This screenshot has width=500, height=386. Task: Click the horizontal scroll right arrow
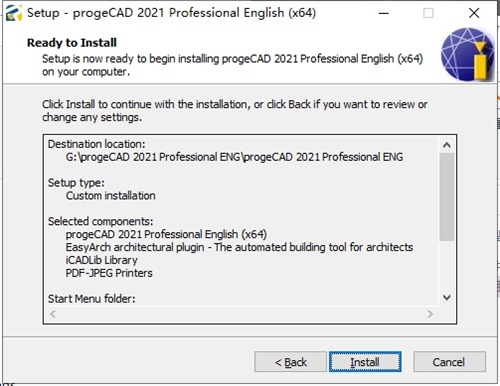click(x=430, y=314)
